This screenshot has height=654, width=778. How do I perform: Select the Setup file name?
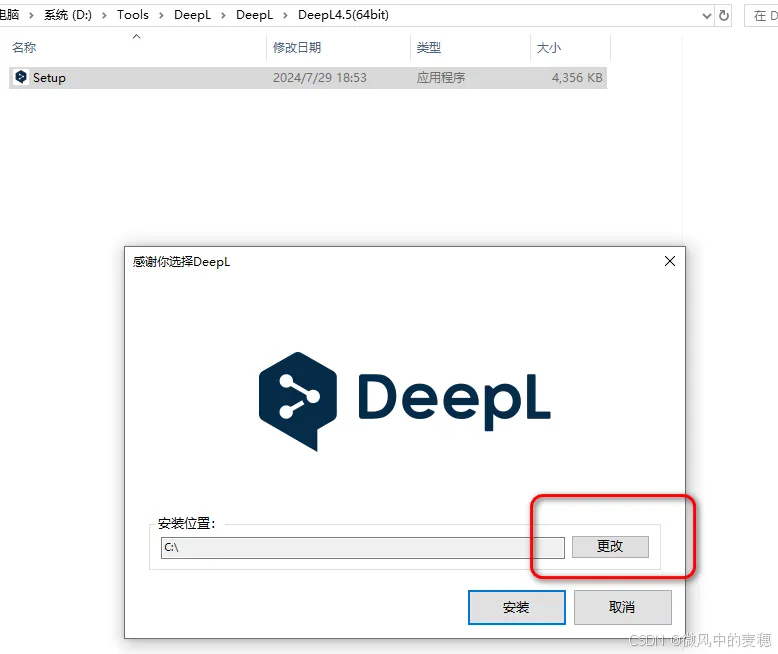[49, 78]
